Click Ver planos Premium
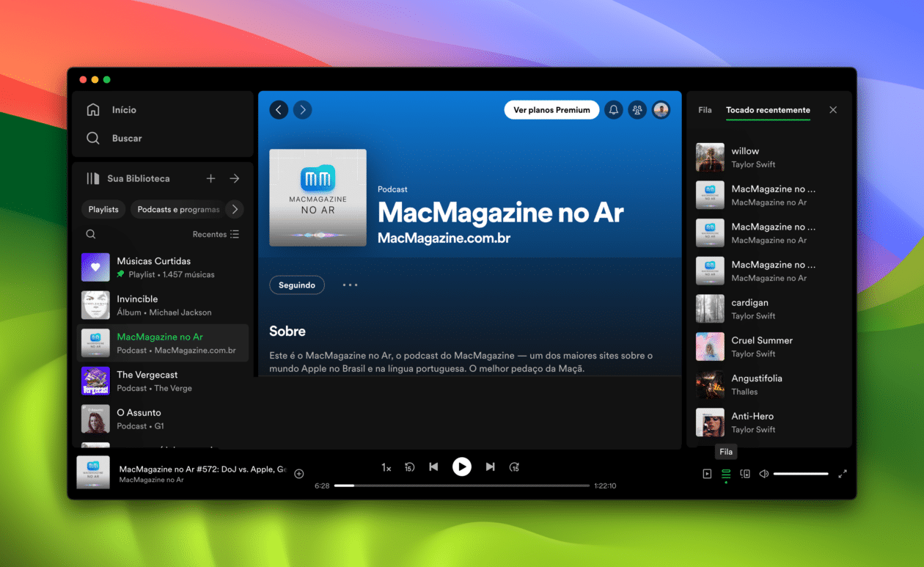This screenshot has height=567, width=924. [x=551, y=110]
